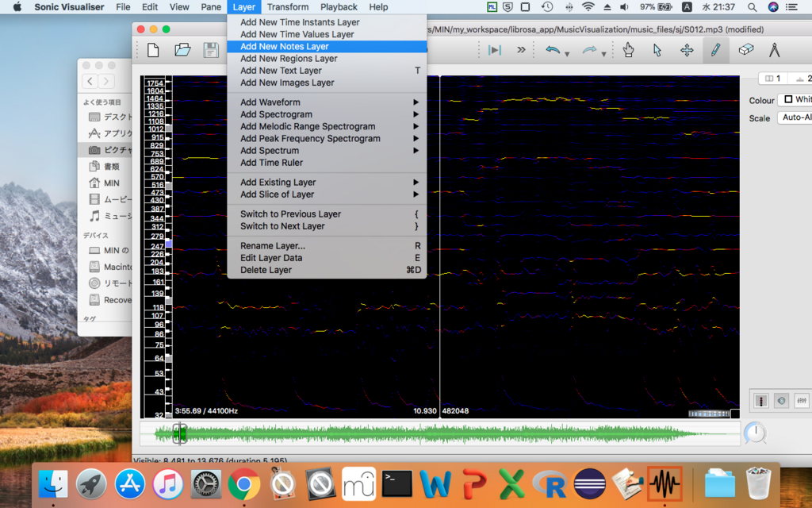Open the Undo history dropdown arrow
Image resolution: width=812 pixels, height=508 pixels.
coord(566,54)
